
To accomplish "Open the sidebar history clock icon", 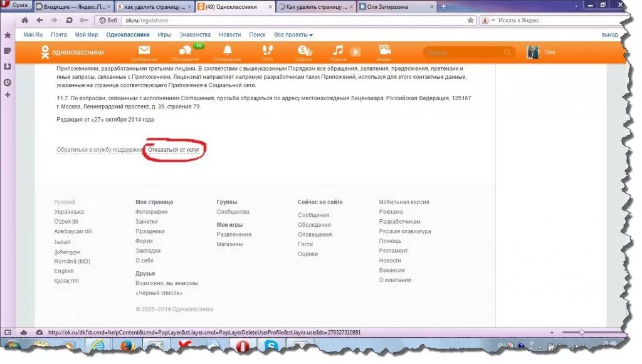I will pos(8,82).
